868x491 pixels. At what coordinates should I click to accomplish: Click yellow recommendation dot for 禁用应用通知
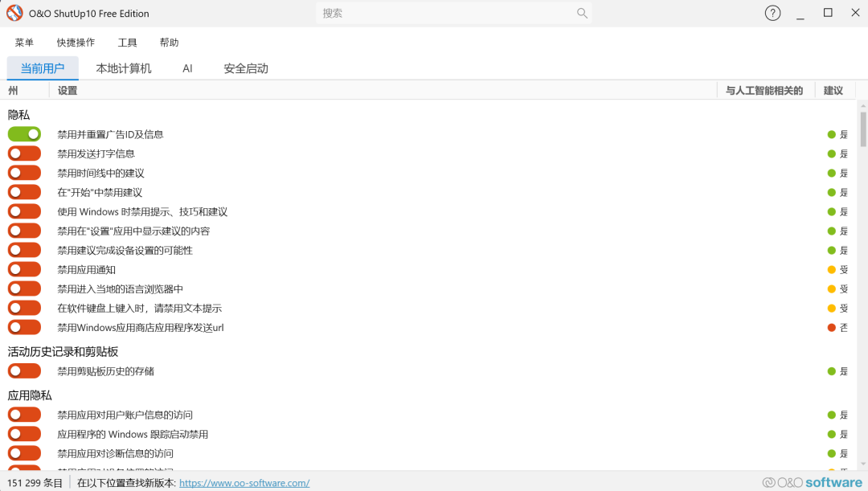pos(831,269)
